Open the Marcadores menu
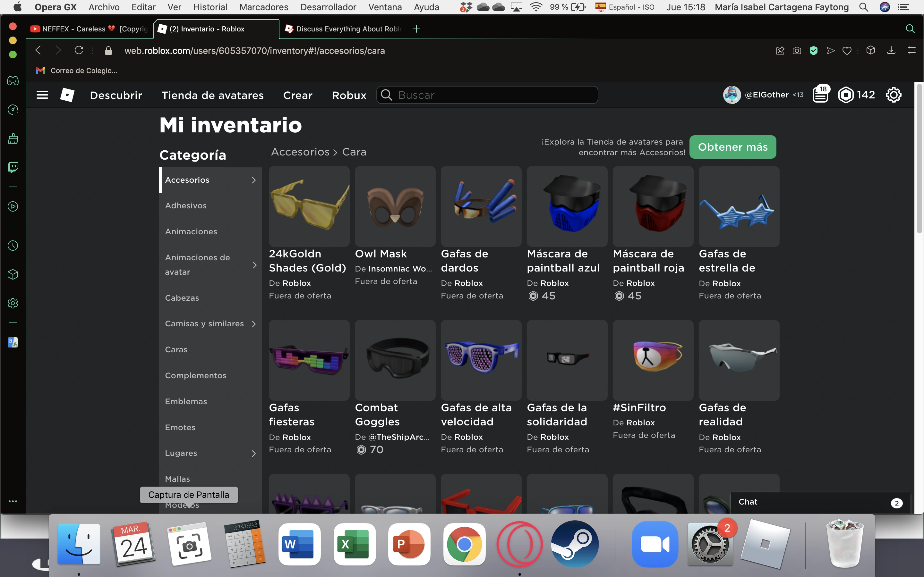924x577 pixels. 263,7
